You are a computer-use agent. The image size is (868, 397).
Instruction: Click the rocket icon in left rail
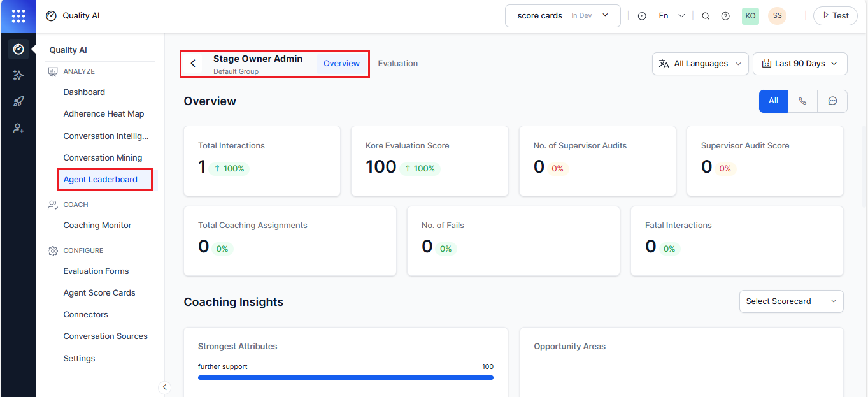[x=18, y=101]
